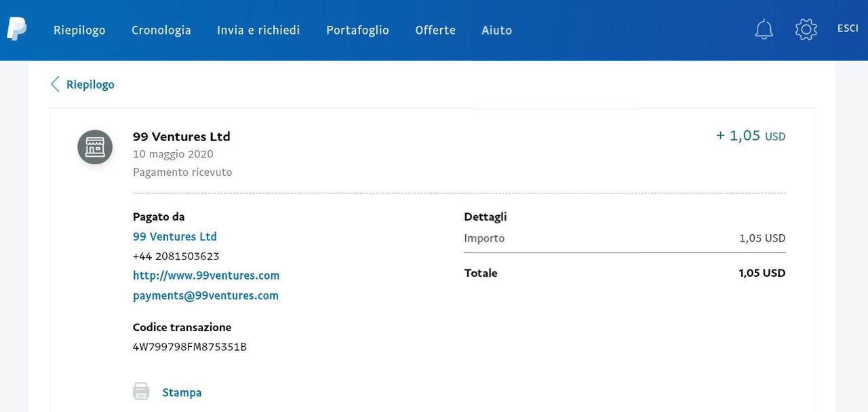This screenshot has width=868, height=412.
Task: Log out using ESCI
Action: coord(848,29)
